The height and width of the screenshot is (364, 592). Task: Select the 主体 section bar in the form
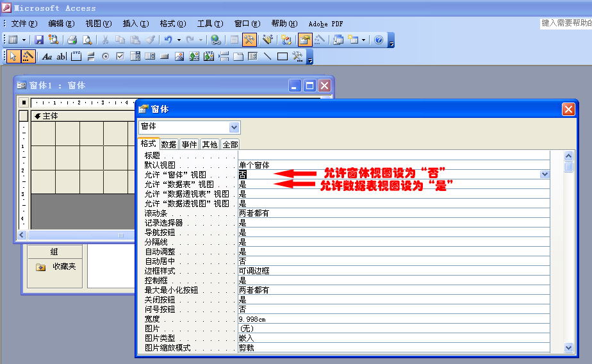pyautogui.click(x=82, y=116)
